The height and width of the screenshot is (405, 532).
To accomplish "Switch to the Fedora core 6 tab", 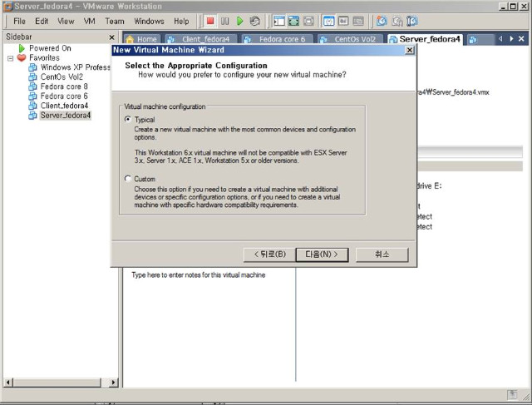I will click(277, 39).
